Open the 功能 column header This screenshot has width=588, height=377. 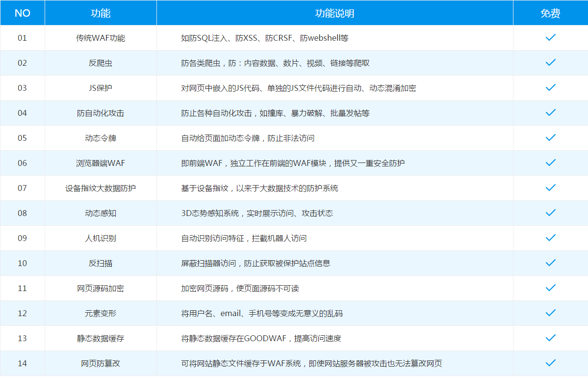tap(101, 13)
